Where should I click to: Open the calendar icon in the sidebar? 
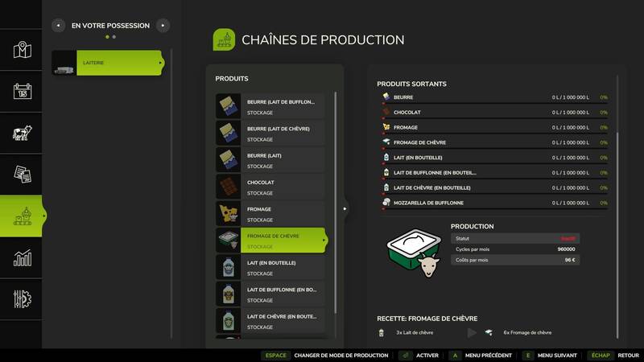tap(23, 91)
